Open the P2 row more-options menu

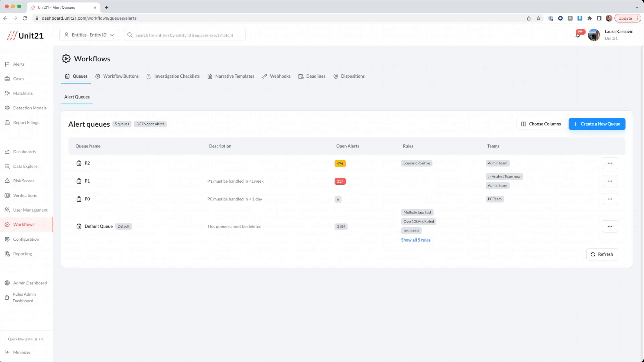pos(610,163)
